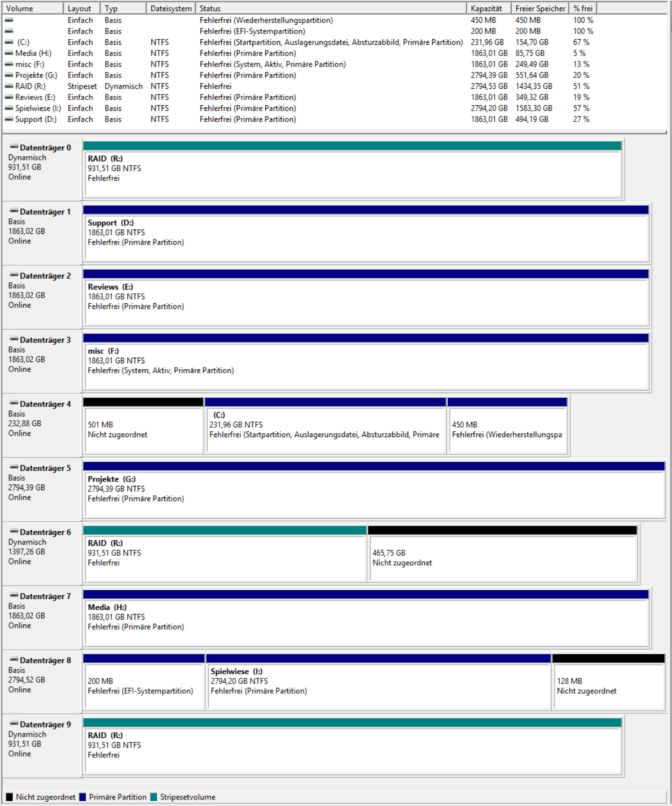Select the RAID (R:) partition block on Datenträger 0

pos(352,169)
